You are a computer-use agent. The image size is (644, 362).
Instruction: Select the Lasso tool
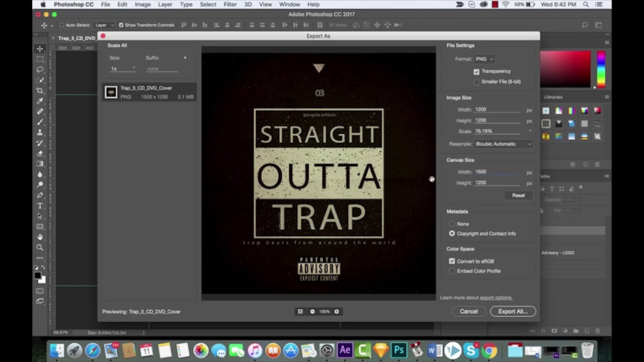[40, 69]
